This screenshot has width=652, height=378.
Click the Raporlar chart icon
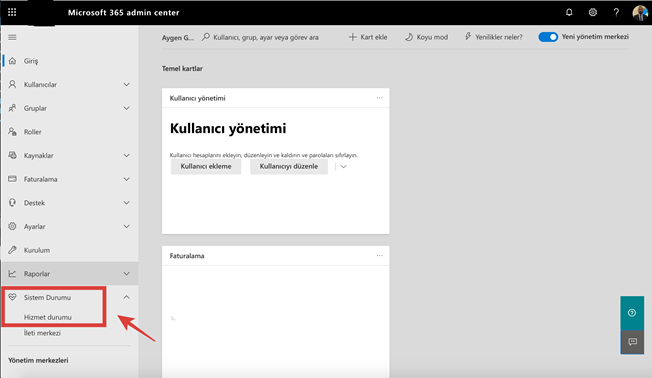12,274
